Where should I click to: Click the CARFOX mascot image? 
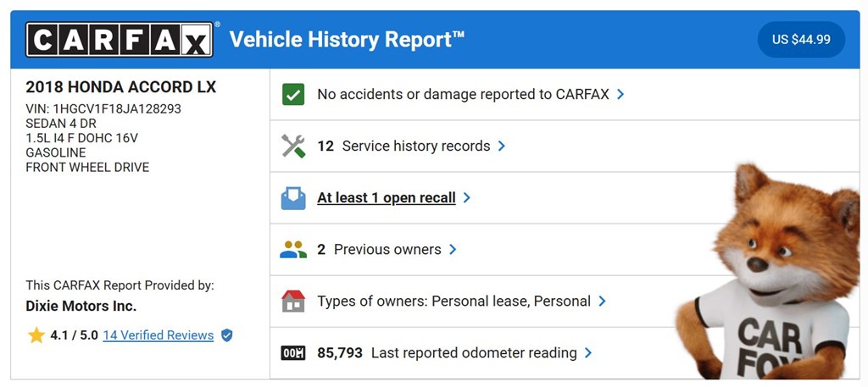(x=770, y=272)
